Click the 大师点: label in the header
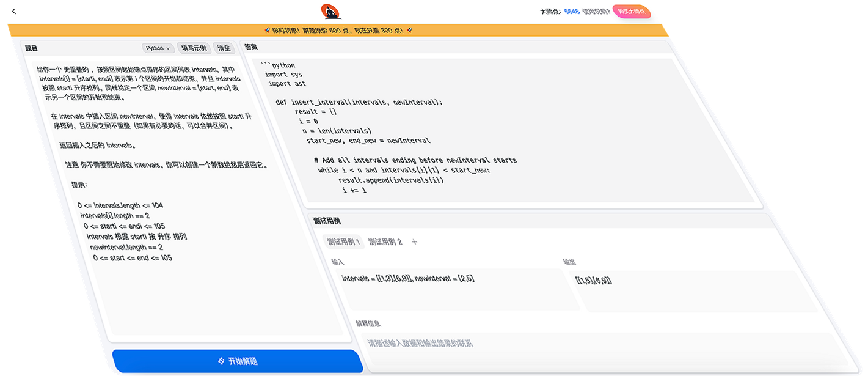This screenshot has height=376, width=868. 551,11
